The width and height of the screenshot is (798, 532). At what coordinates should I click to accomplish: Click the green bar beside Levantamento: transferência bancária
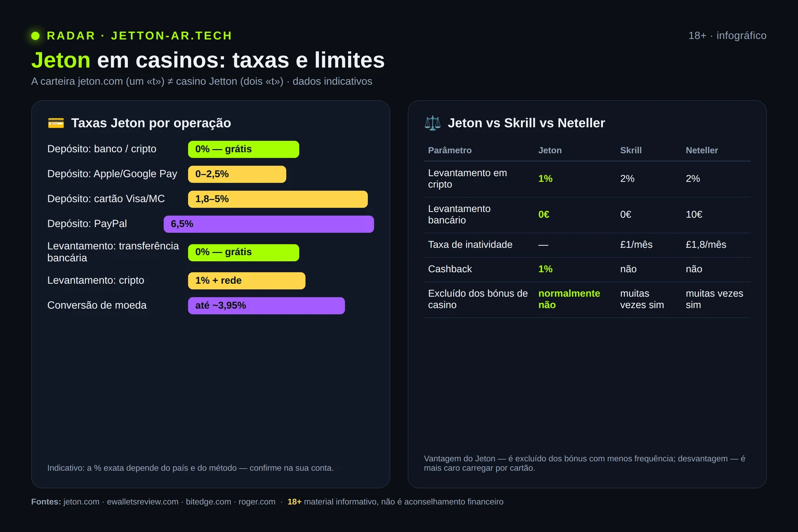coord(244,252)
